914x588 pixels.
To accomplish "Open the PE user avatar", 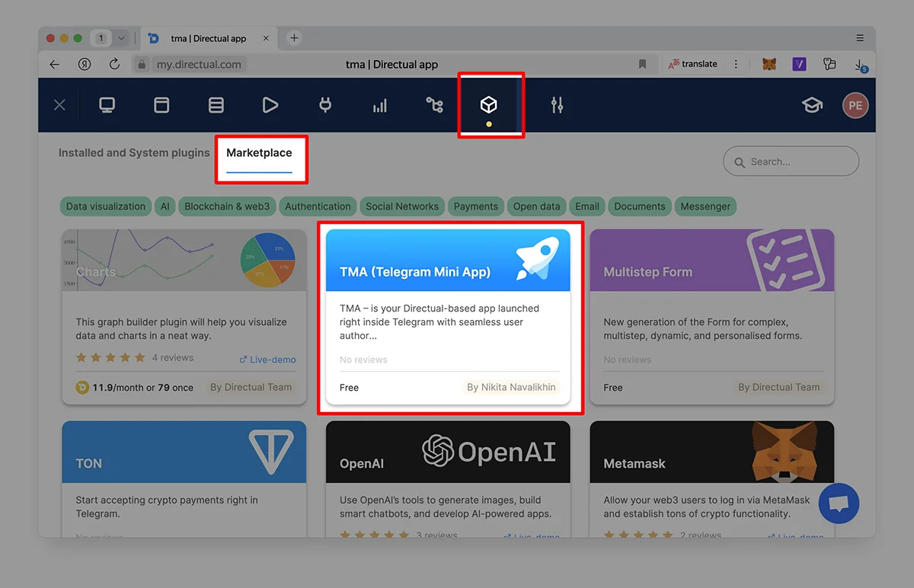I will [x=855, y=105].
